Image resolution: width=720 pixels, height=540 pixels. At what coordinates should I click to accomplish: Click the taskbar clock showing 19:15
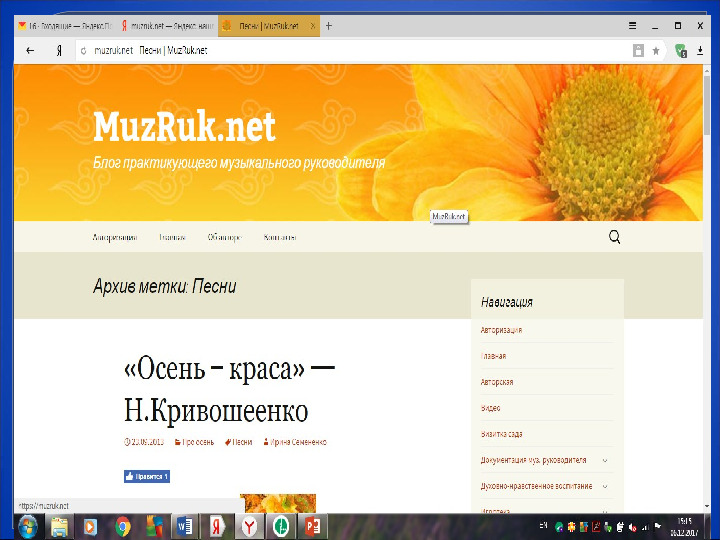coord(684,527)
